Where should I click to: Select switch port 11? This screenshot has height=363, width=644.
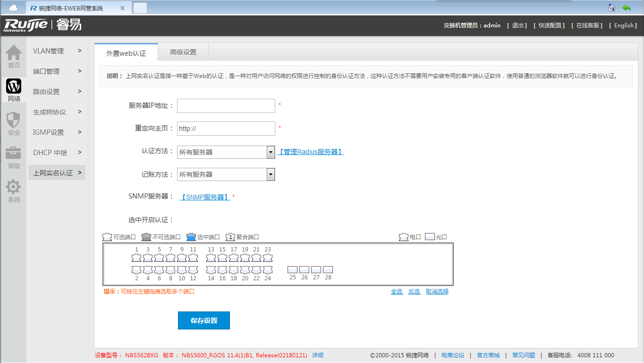pyautogui.click(x=193, y=258)
